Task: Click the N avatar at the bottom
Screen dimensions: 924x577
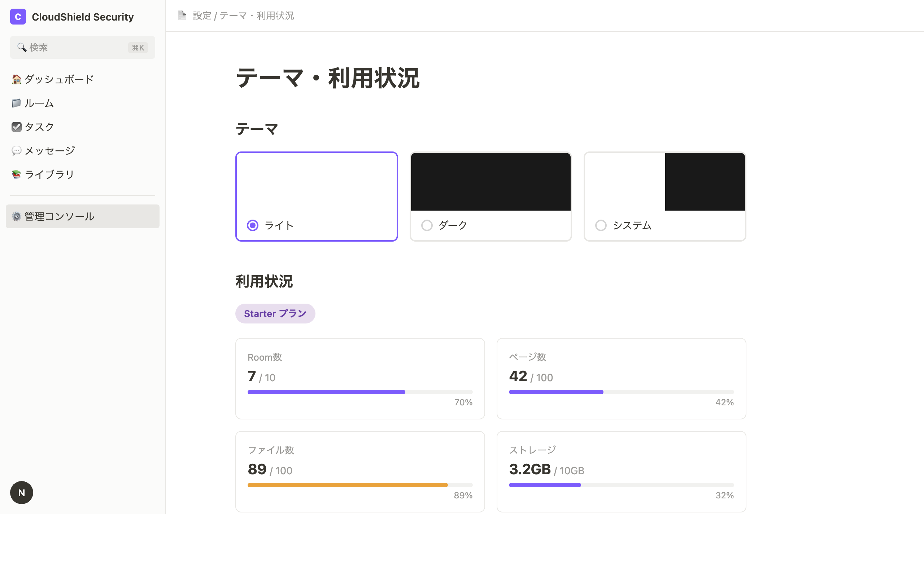Action: click(x=21, y=492)
